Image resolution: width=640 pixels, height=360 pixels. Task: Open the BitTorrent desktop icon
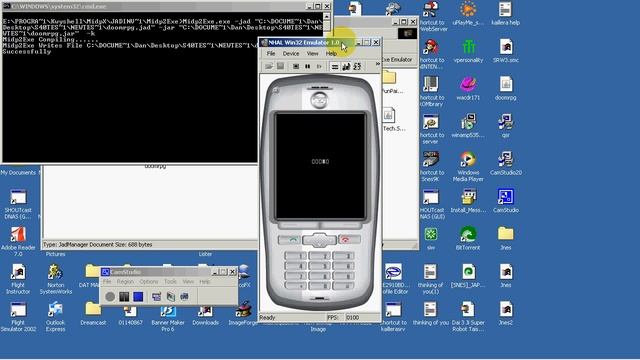[x=468, y=238]
